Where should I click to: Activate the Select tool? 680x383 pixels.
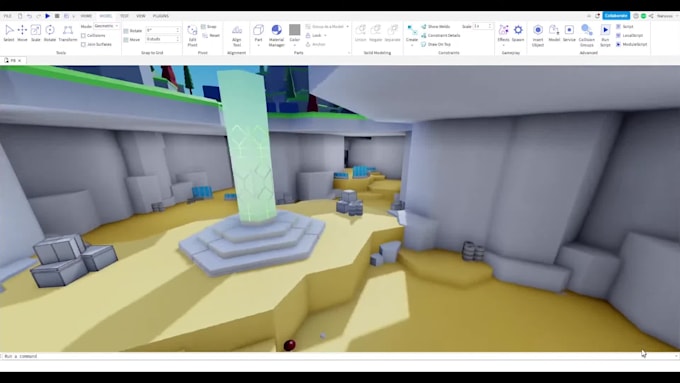pos(9,33)
